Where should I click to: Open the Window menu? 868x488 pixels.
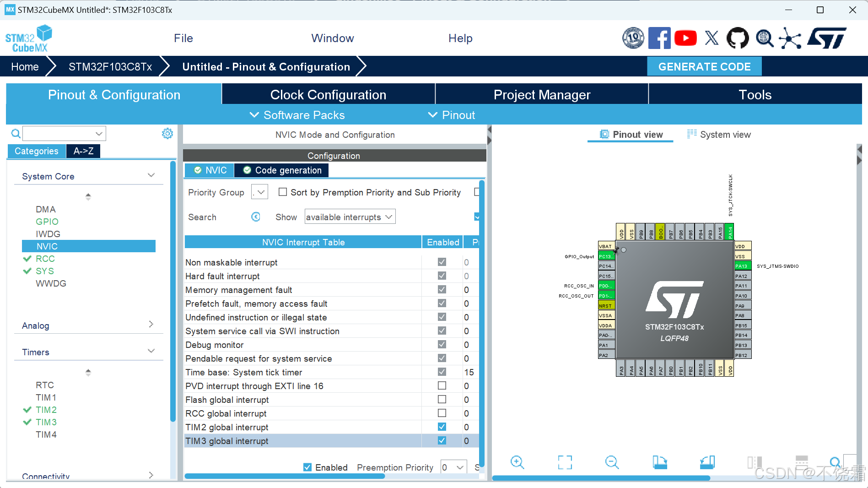tap(333, 38)
